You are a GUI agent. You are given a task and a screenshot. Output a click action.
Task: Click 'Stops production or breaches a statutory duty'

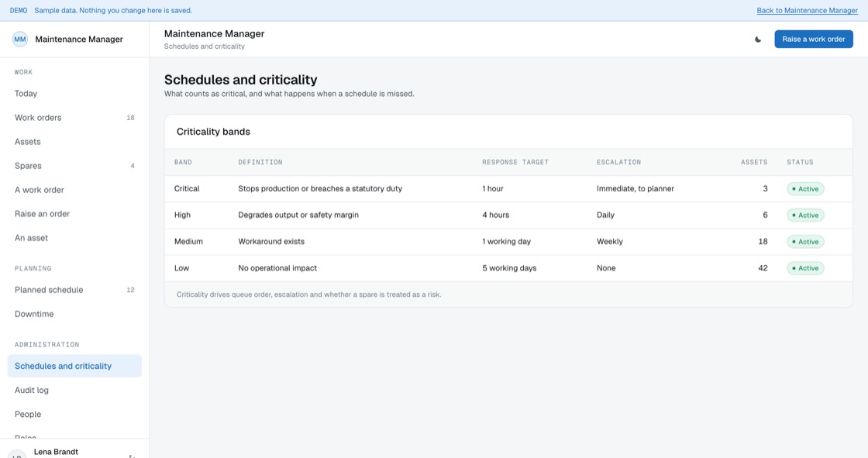[320, 189]
